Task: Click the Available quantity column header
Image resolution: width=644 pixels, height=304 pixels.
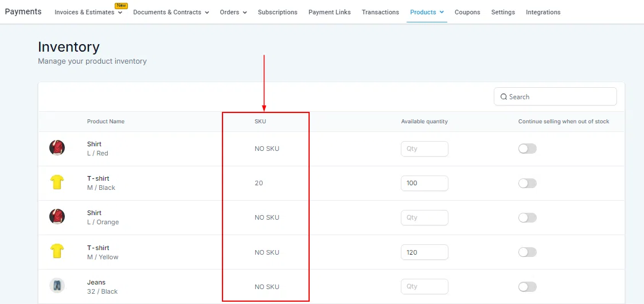Action: pyautogui.click(x=424, y=122)
